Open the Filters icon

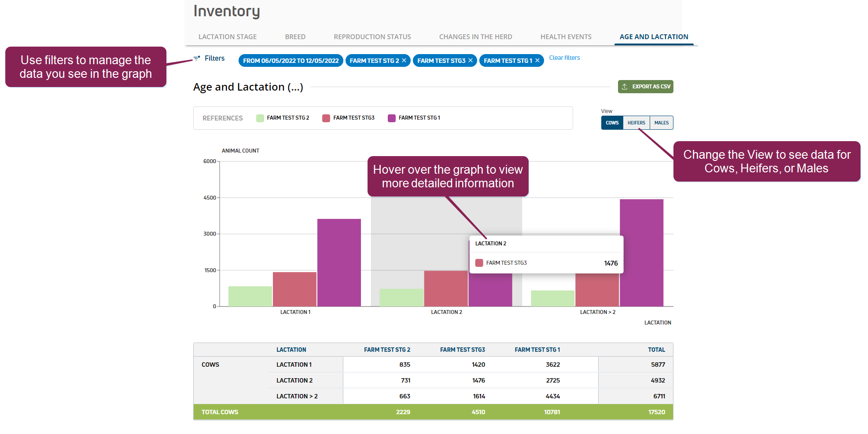click(197, 58)
